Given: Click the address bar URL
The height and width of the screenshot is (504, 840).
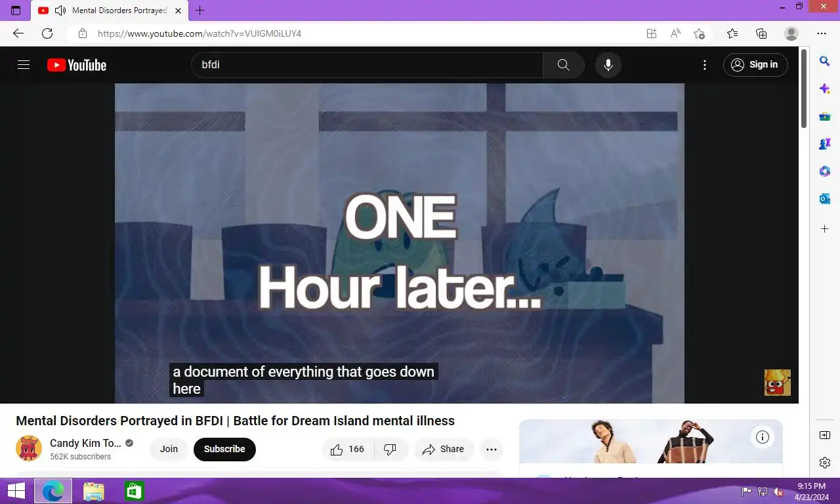Looking at the screenshot, I should point(199,33).
